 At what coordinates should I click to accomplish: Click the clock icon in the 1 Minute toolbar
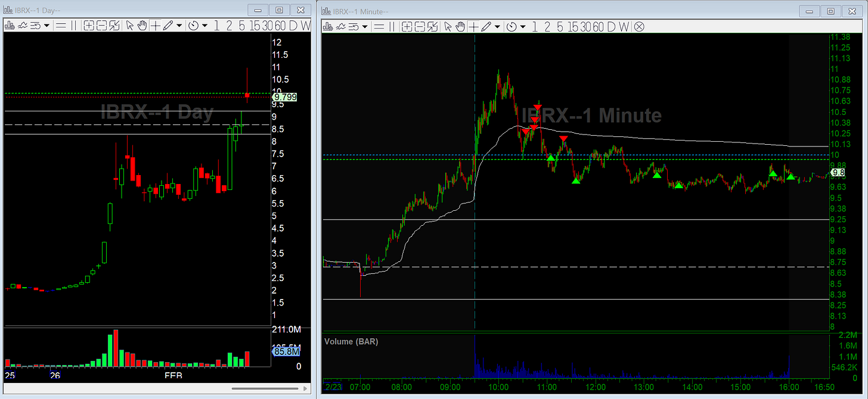[x=511, y=27]
